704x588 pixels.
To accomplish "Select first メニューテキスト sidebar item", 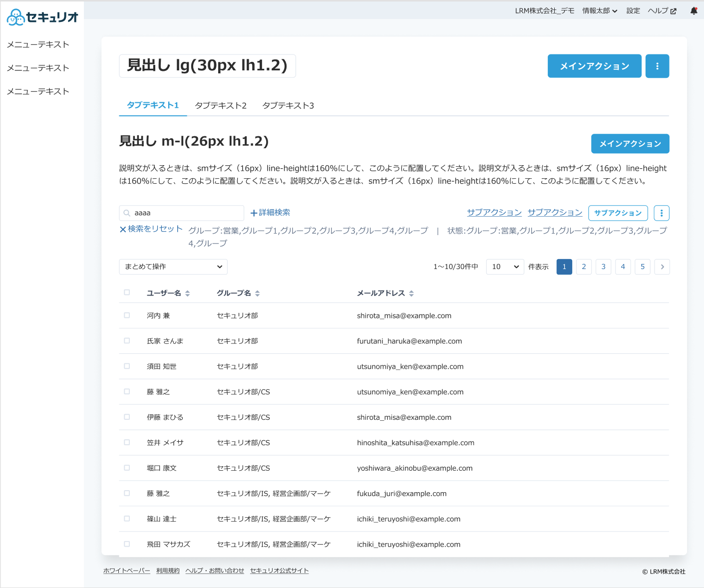I will 38,44.
